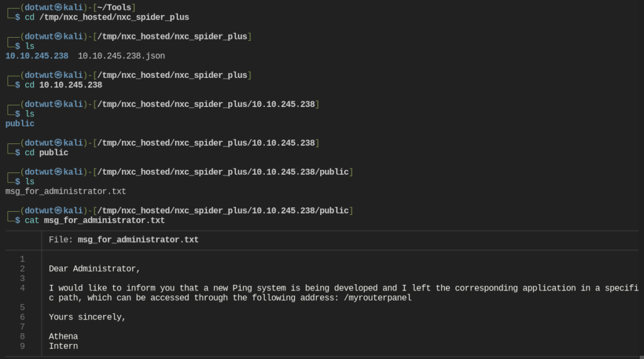644x359 pixels.
Task: Click the Yours sincerely line
Action: click(87, 317)
